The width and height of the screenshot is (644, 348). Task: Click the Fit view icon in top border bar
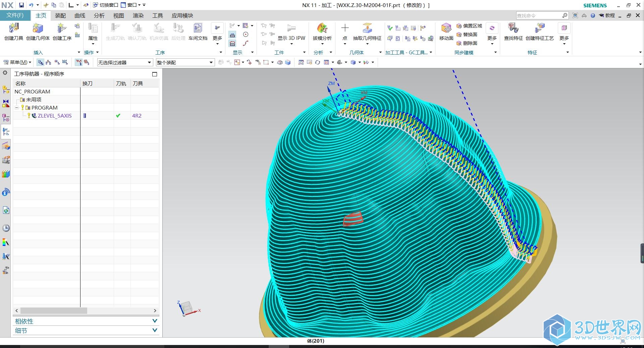point(301,62)
